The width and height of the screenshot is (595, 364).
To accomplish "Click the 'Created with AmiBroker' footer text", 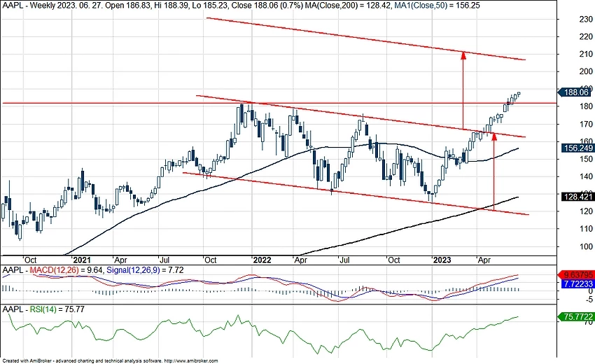I will [x=26, y=361].
